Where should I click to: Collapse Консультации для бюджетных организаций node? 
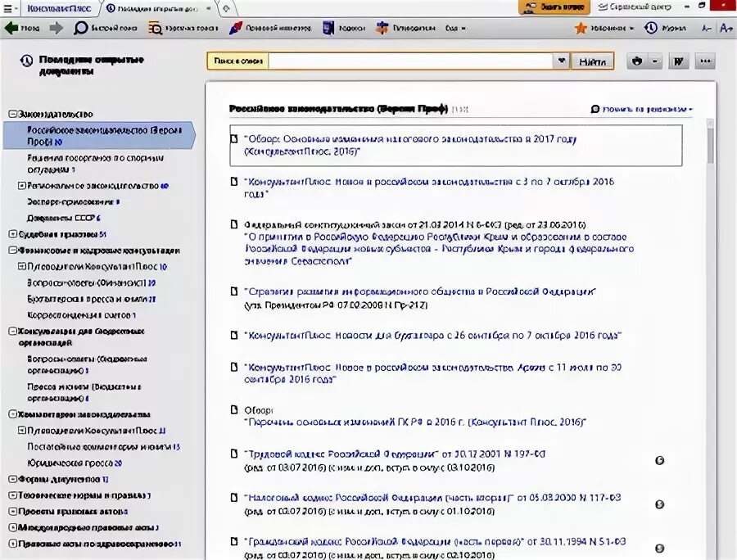pyautogui.click(x=12, y=332)
